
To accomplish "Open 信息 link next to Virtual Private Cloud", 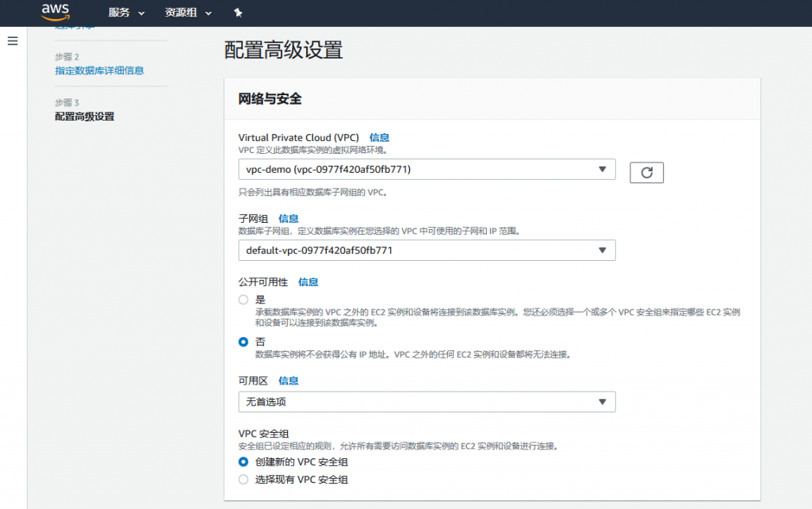I will tap(379, 138).
